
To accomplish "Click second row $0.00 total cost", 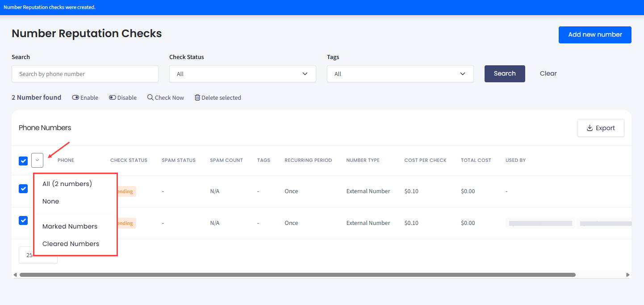I will [468, 223].
